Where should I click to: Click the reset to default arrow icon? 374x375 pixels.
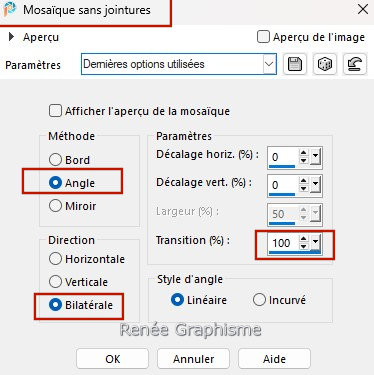355,64
